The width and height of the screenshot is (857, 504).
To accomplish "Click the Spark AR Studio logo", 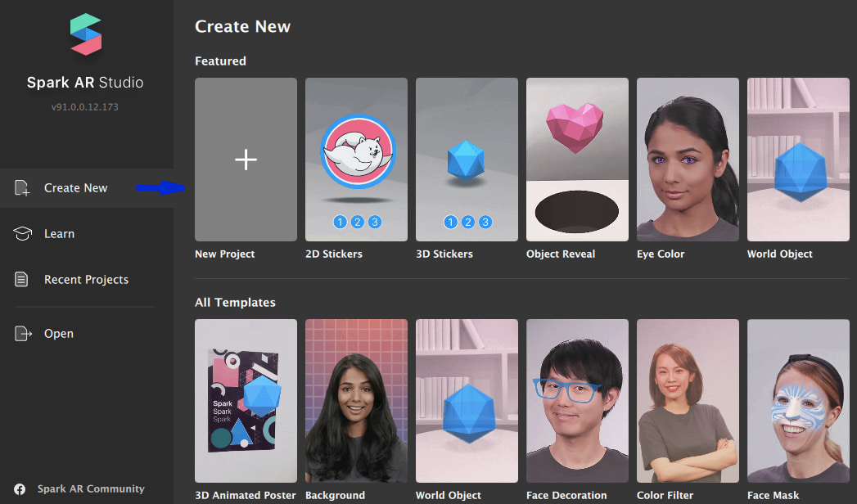I will tap(85, 34).
